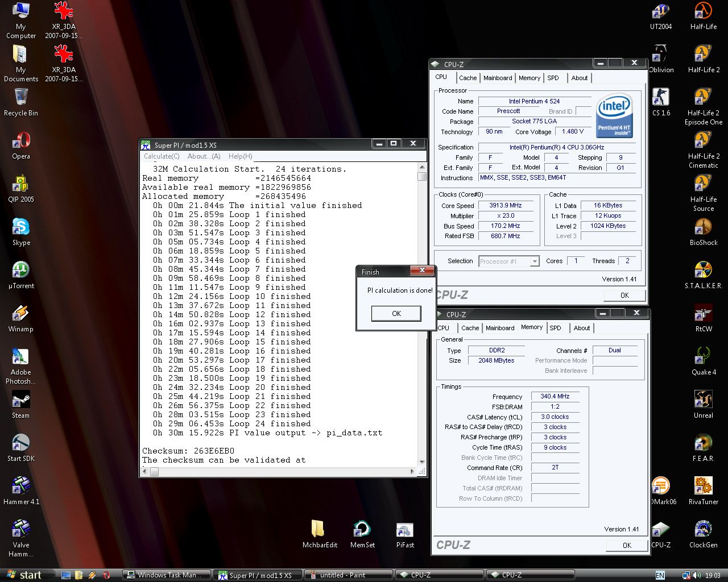The height and width of the screenshot is (582, 728).
Task: Click the memory Frequency 340.4 MHz value
Action: [555, 397]
